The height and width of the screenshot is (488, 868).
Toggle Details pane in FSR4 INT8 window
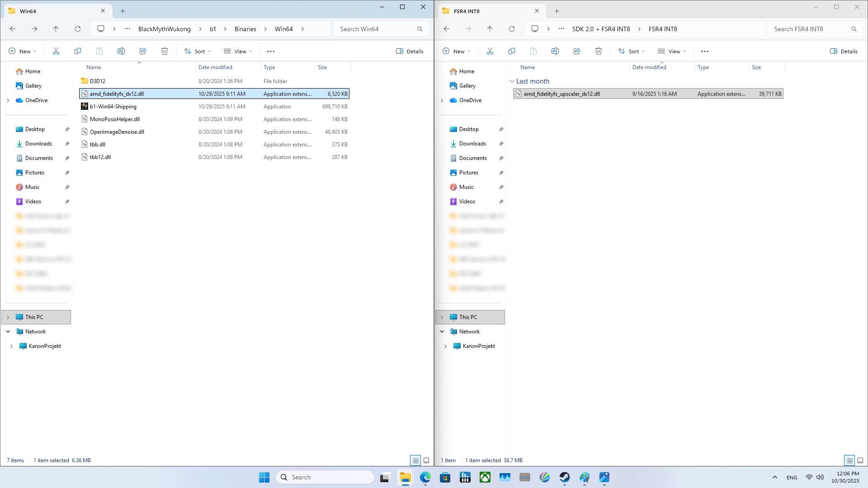click(844, 51)
